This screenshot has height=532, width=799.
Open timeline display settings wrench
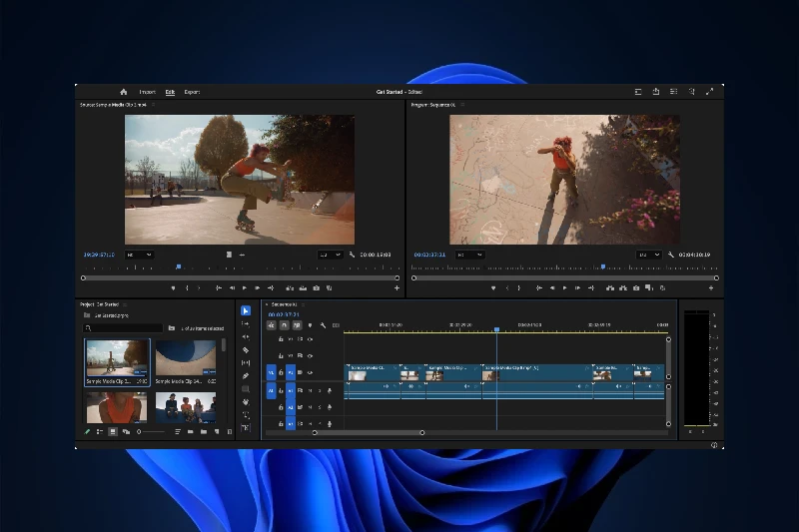coord(323,325)
